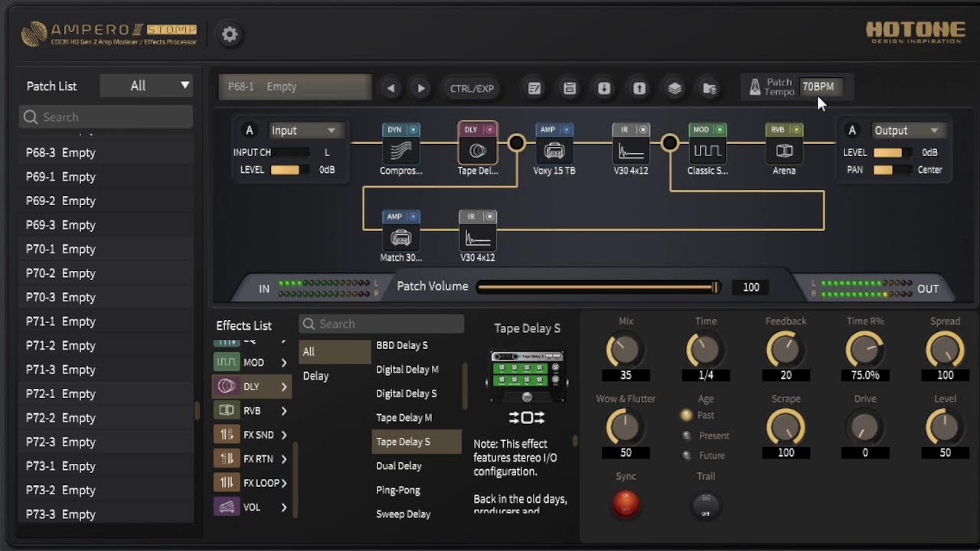This screenshot has height=551, width=980.
Task: Click the CTRL/EXP button
Action: (x=472, y=88)
